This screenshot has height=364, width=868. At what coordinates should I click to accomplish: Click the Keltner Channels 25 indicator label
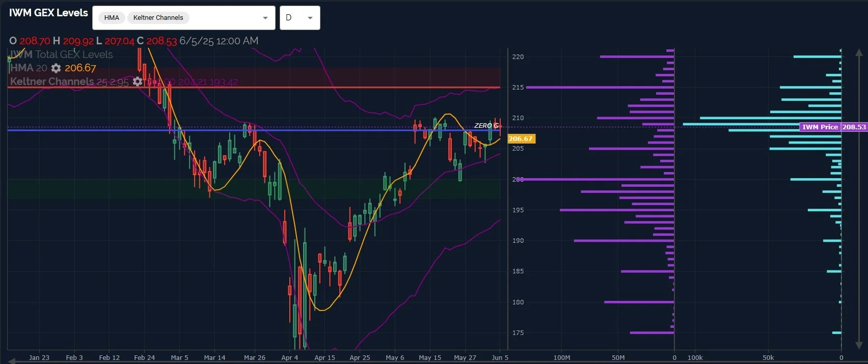tap(69, 81)
